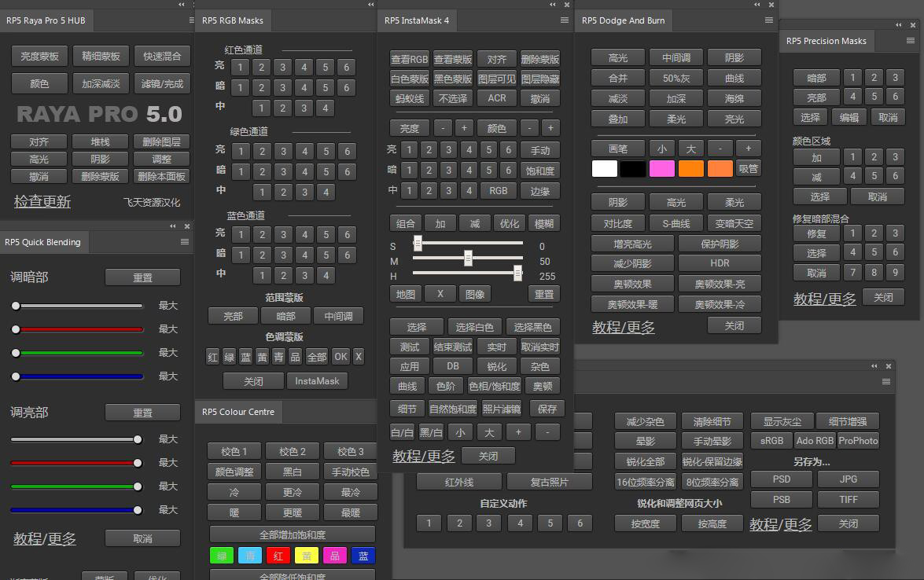
Task: Collapse the Precision Masks panel using double arrows
Action: [899, 24]
